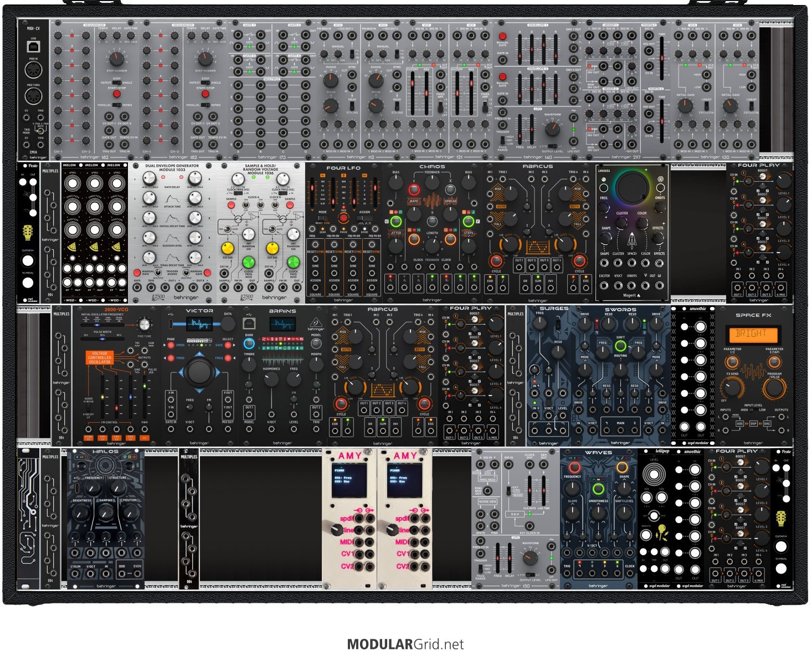This screenshot has height=656, width=812.
Task: Click Envelope 2 Manual Gate red button
Action: [x=502, y=76]
